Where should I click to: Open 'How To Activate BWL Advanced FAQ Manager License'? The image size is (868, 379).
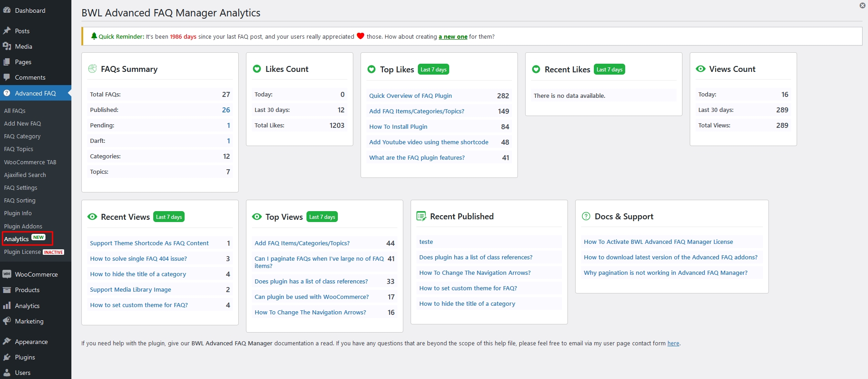(658, 242)
